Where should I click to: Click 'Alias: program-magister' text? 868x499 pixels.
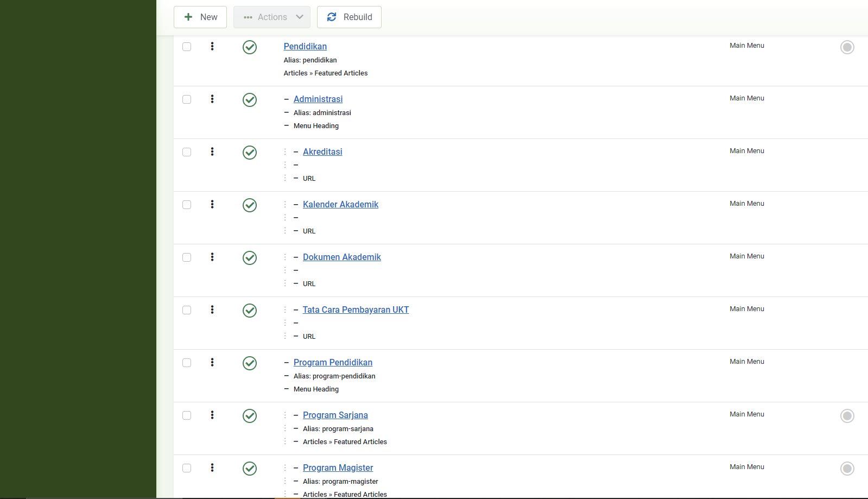click(x=340, y=482)
